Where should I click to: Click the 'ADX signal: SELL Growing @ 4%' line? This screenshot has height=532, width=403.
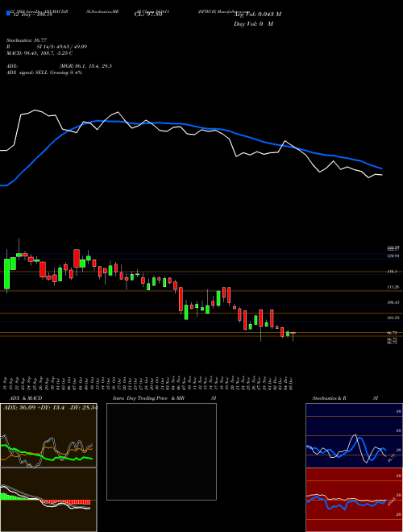tap(44, 73)
